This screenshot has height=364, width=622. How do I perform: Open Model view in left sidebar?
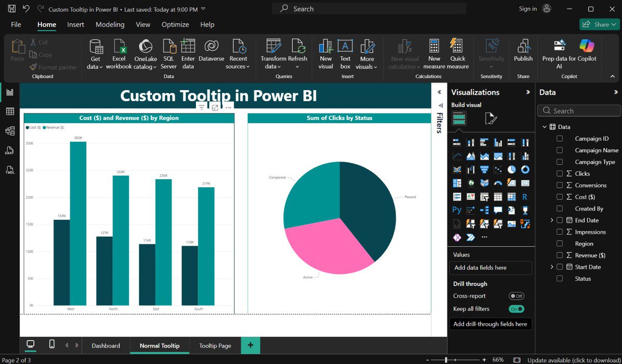pos(9,131)
